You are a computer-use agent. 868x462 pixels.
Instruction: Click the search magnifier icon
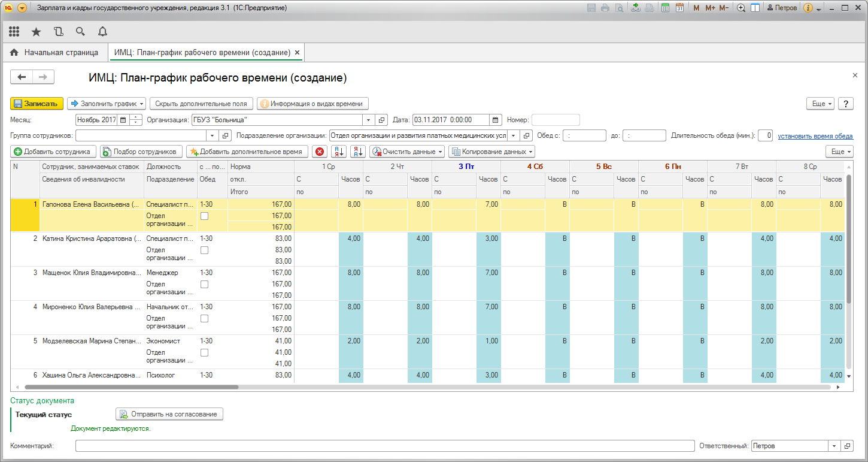pyautogui.click(x=80, y=32)
